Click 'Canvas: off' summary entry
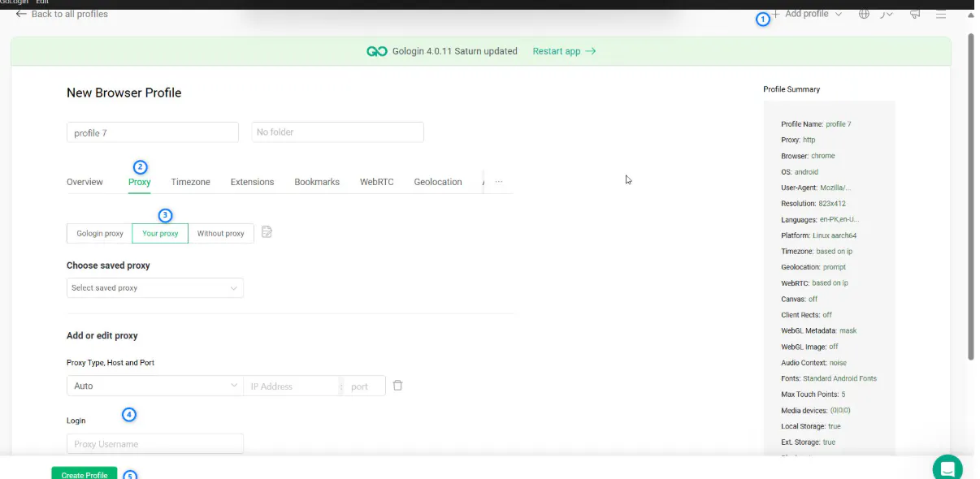The width and height of the screenshot is (980, 479). point(800,299)
